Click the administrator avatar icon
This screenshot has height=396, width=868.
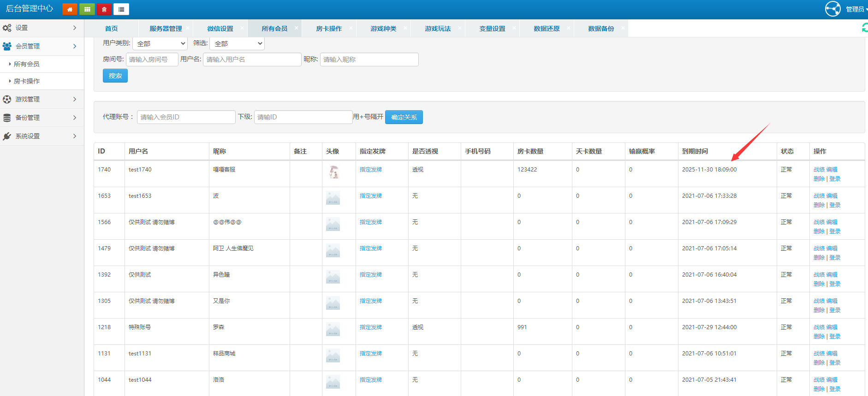(832, 9)
